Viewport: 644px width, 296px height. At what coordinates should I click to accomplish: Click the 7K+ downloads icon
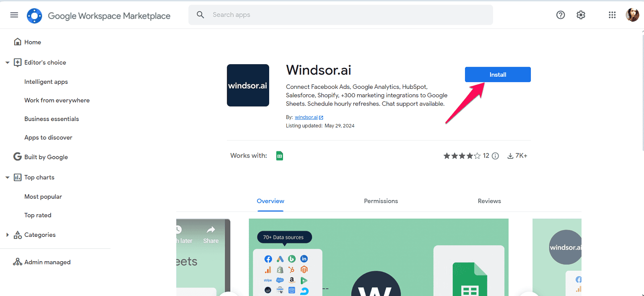tap(510, 156)
